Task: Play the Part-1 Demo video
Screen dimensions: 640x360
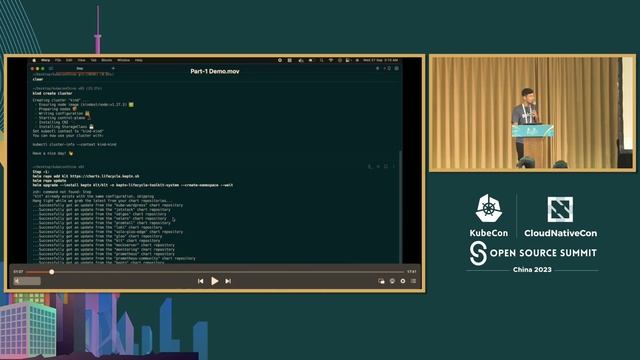Action: click(x=214, y=281)
